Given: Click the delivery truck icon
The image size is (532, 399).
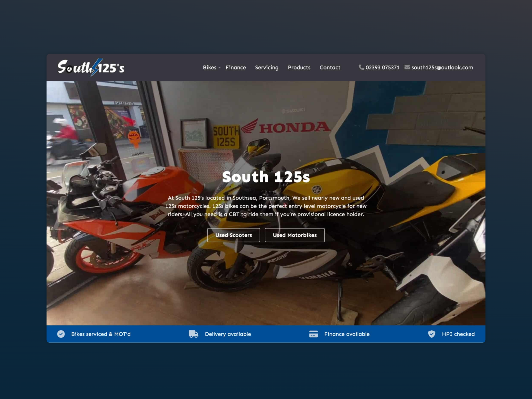Looking at the screenshot, I should (x=194, y=334).
